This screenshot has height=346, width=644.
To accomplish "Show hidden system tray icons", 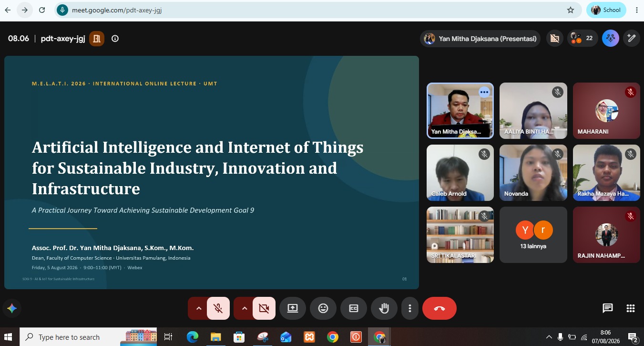I will pyautogui.click(x=549, y=337).
